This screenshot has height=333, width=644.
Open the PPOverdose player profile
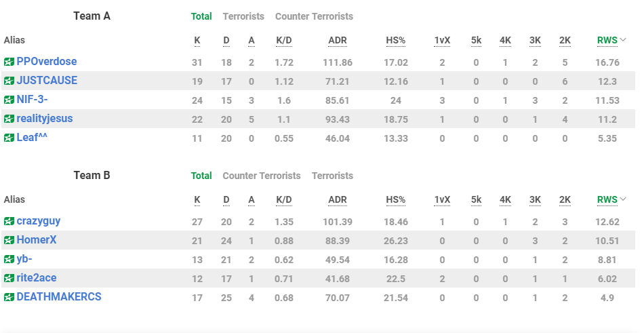coord(47,62)
